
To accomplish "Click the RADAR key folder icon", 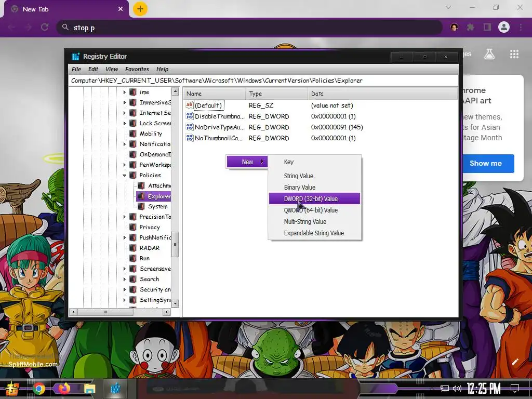I will [134, 248].
